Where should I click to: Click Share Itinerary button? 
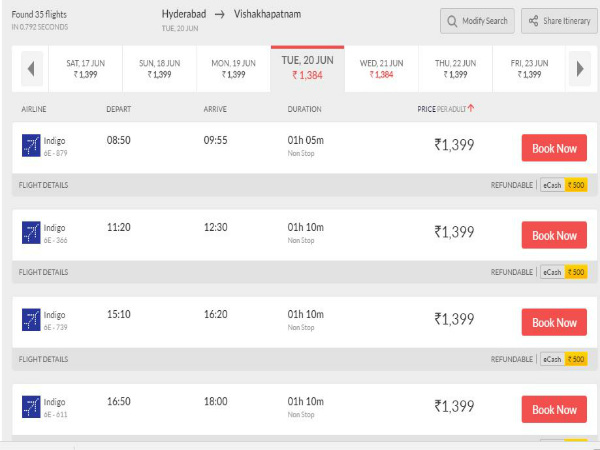(x=558, y=21)
